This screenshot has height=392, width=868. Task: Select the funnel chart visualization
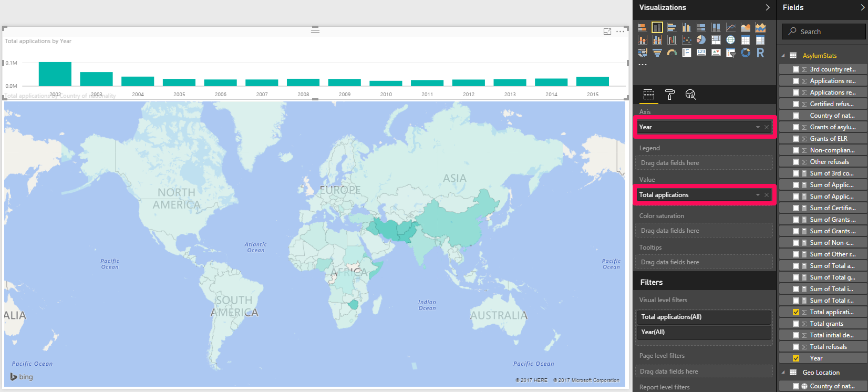click(657, 53)
